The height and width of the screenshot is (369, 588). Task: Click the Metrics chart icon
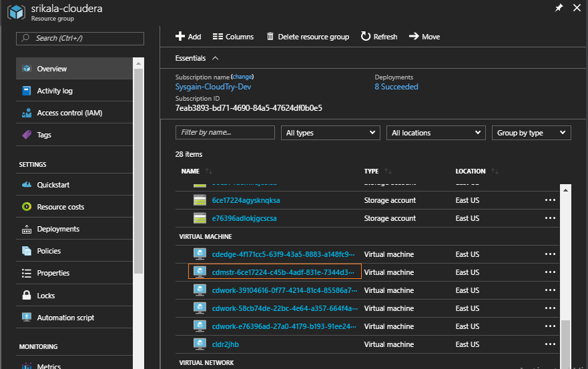coord(27,366)
